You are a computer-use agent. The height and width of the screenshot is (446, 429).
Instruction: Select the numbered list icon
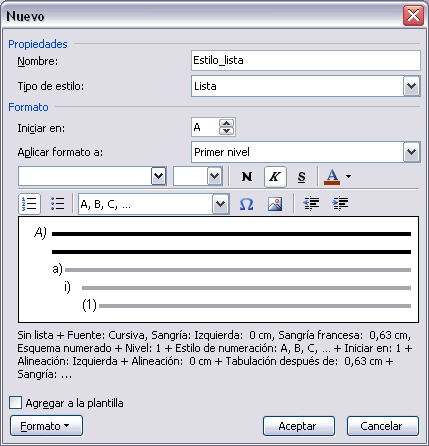(x=30, y=204)
